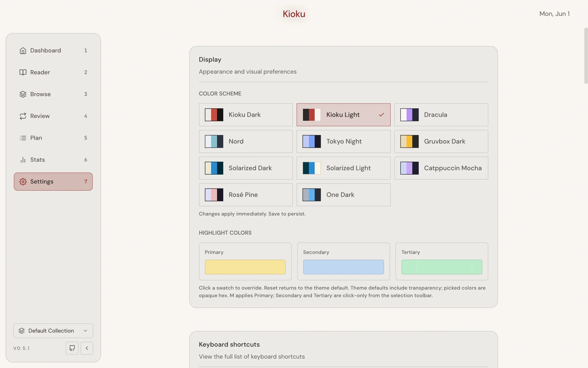Click the Kioku Light palette preview icon
588x368 pixels.
tap(311, 115)
